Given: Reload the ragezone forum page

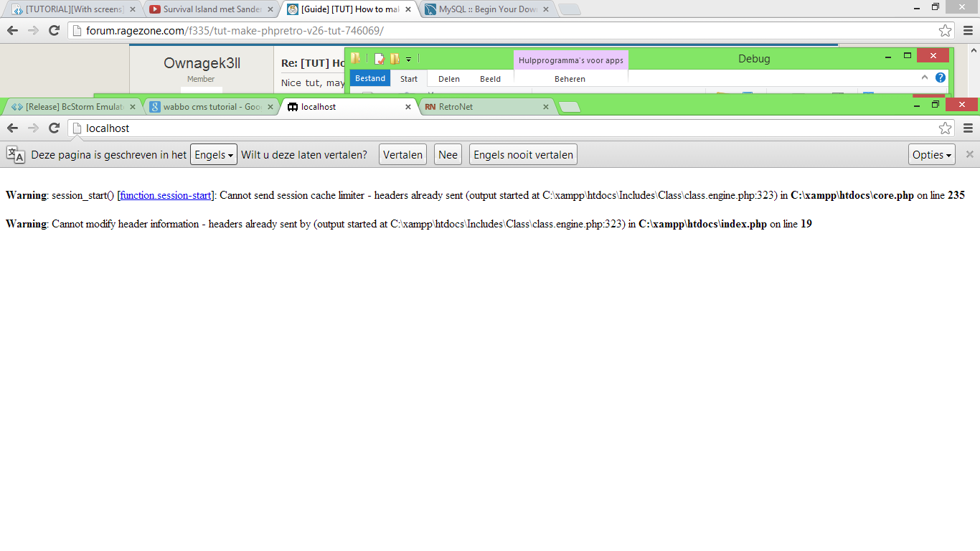Looking at the screenshot, I should point(54,30).
